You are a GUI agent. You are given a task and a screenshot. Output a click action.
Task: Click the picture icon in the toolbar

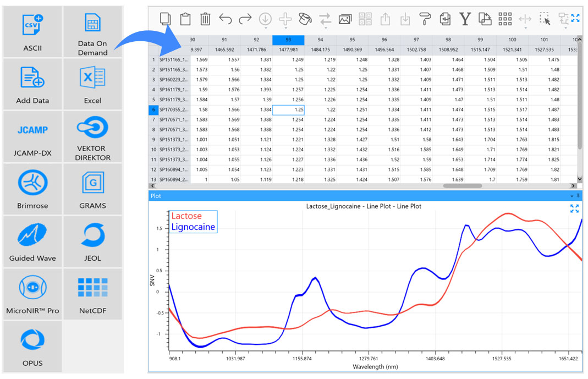pos(345,19)
